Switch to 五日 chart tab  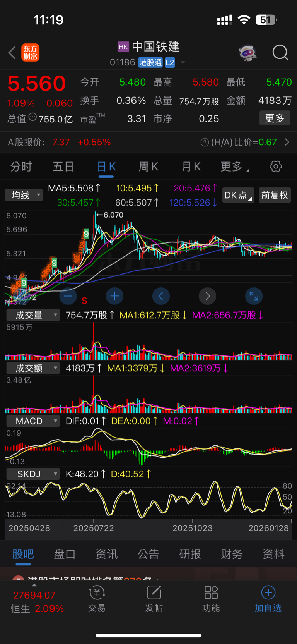click(x=63, y=167)
